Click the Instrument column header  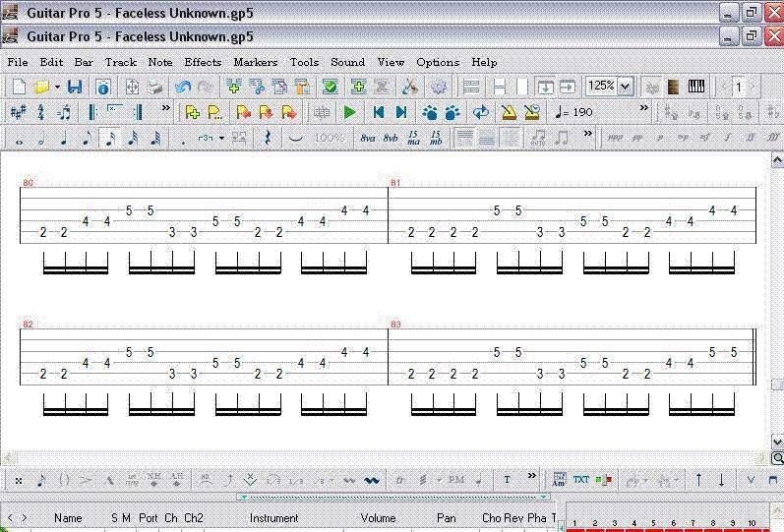pyautogui.click(x=273, y=517)
